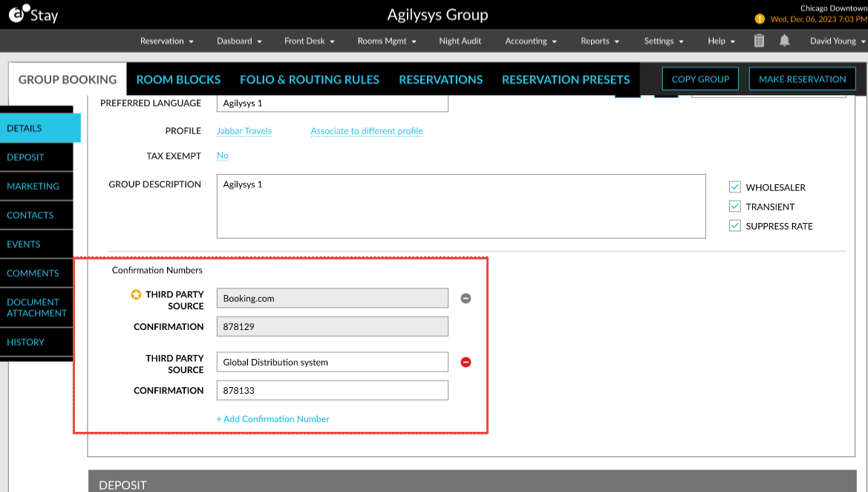Open the Reservations tab
Image resolution: width=868 pixels, height=492 pixels.
[440, 80]
